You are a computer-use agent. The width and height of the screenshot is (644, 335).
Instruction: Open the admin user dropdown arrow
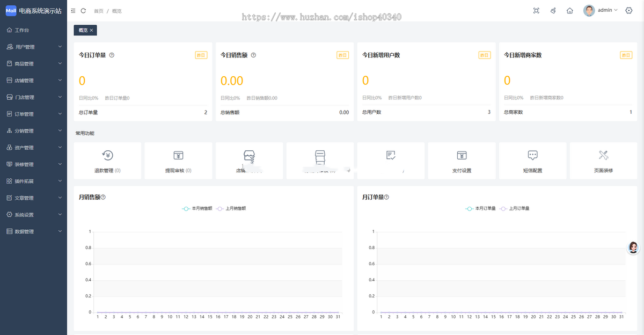point(616,10)
